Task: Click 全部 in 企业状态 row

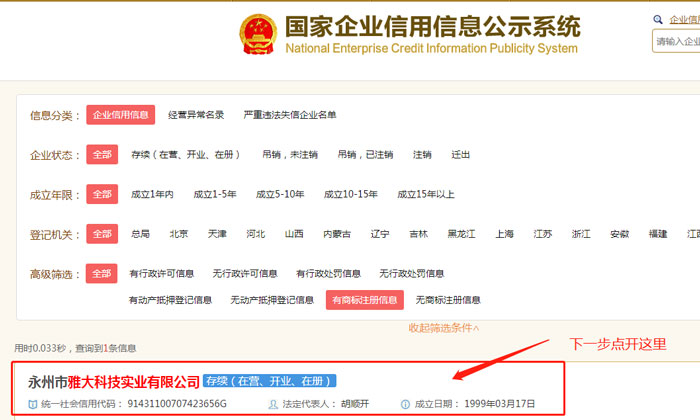Action: [x=102, y=155]
